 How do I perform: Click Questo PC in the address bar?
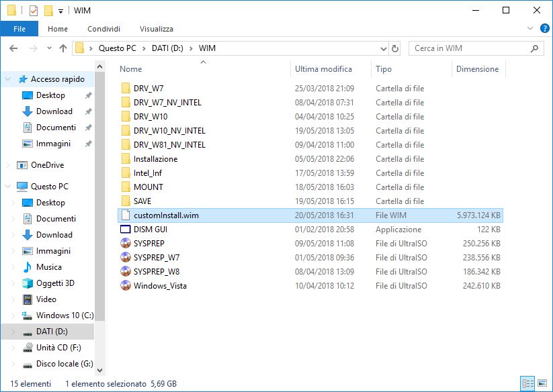[x=117, y=48]
